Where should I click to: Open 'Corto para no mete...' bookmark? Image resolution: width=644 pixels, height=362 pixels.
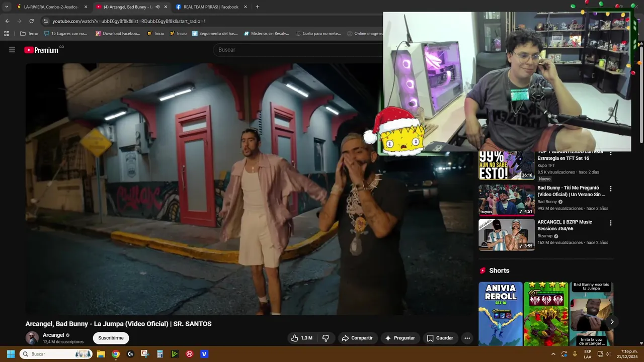pyautogui.click(x=318, y=34)
